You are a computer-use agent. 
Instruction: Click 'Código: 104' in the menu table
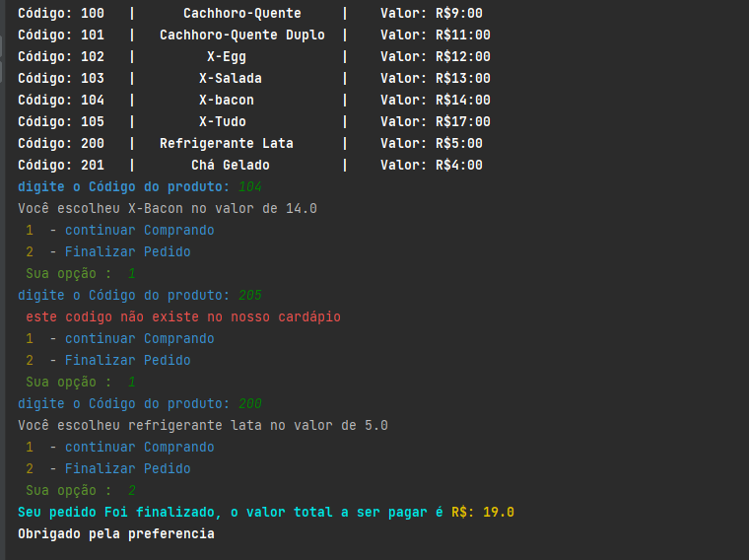(61, 101)
